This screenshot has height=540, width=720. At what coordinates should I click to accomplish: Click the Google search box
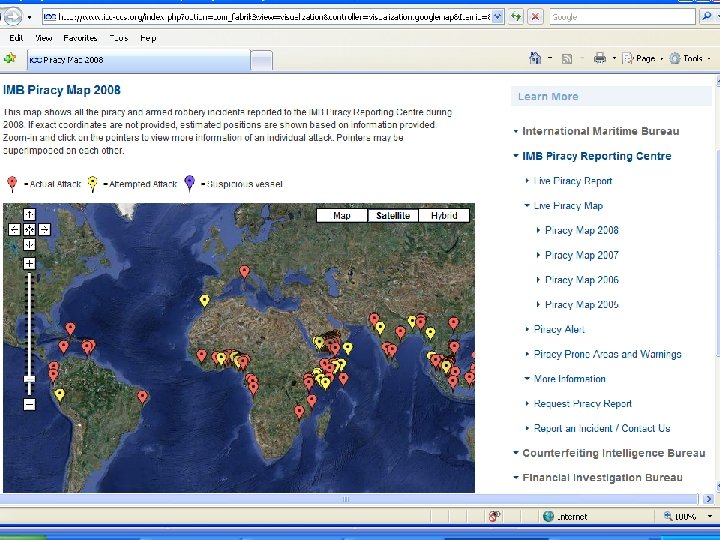[x=622, y=17]
